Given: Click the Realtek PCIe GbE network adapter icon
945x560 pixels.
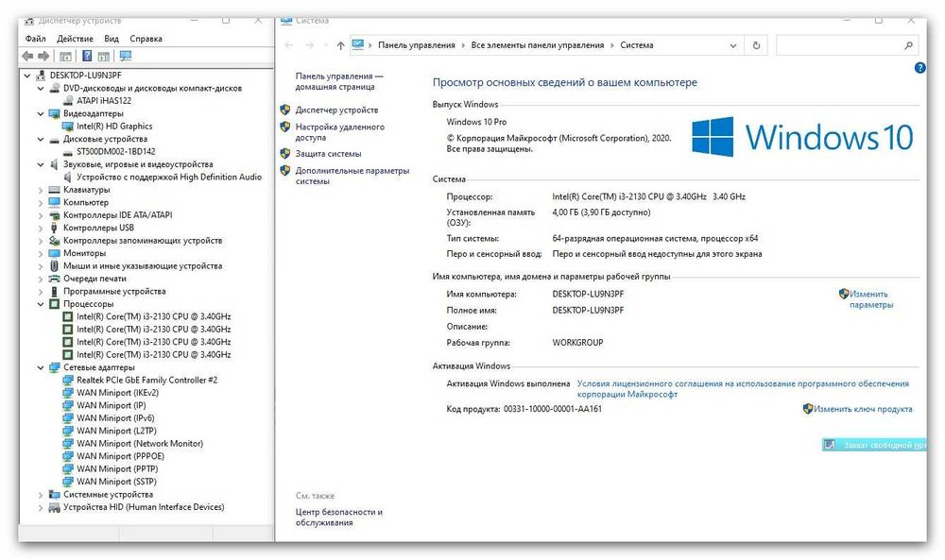Looking at the screenshot, I should point(68,380).
